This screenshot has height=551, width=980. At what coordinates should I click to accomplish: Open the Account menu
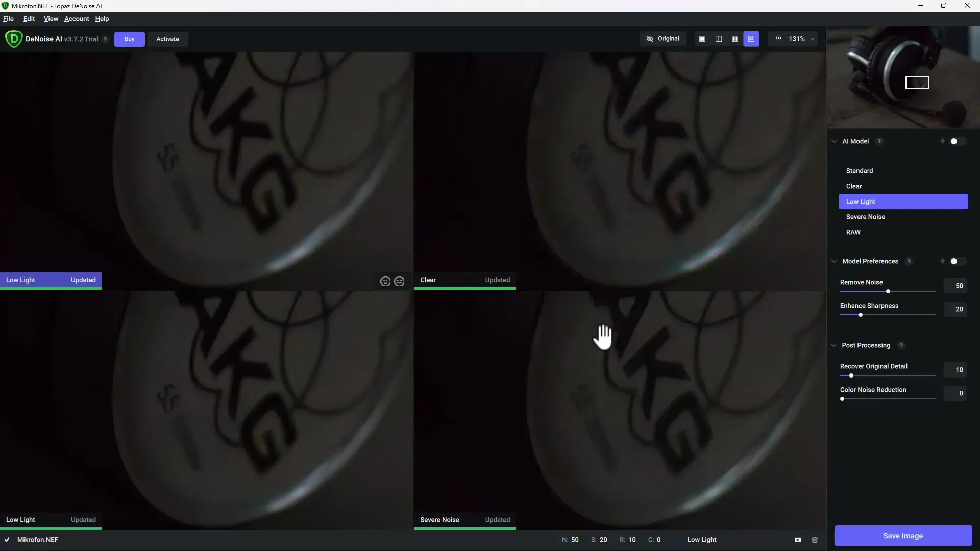[76, 18]
